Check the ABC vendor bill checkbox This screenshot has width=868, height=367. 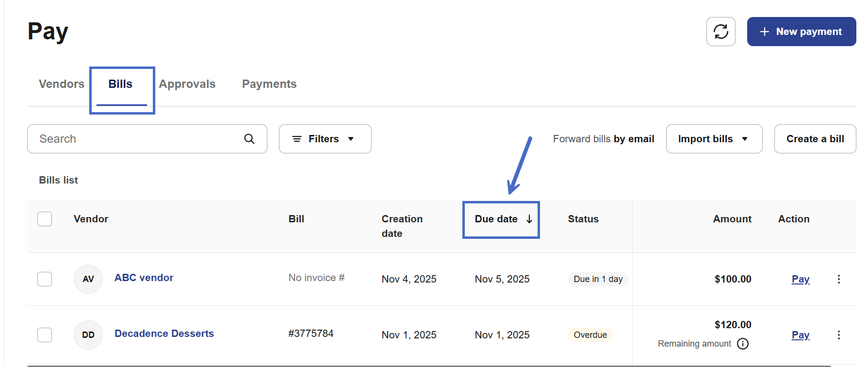[45, 279]
